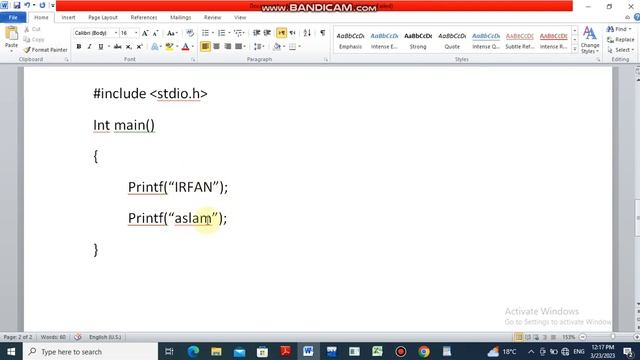640x360 pixels.
Task: Switch to the Review tab
Action: click(x=212, y=18)
